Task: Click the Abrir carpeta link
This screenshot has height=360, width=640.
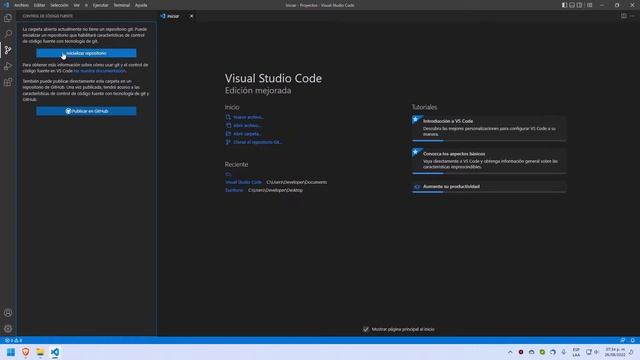Action: [x=247, y=134]
